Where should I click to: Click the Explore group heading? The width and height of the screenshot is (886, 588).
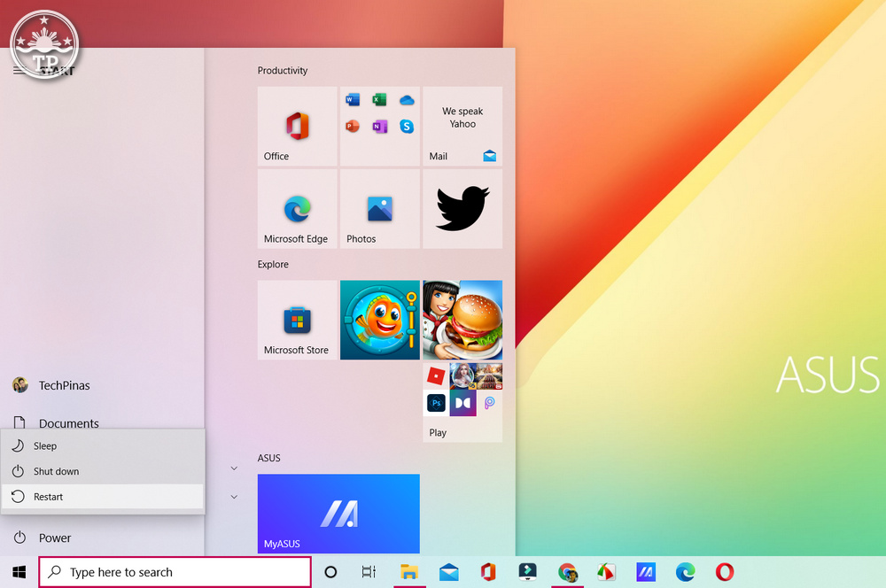pos(273,265)
